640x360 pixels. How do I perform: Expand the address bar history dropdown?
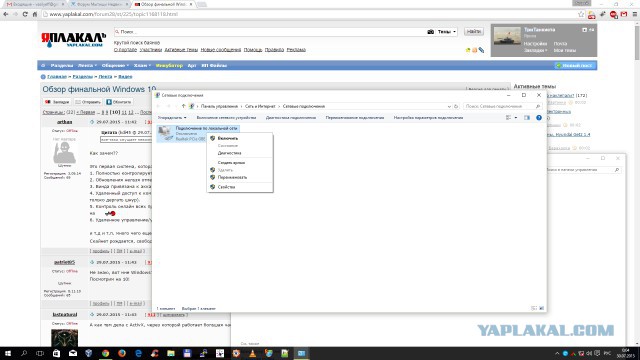449,106
